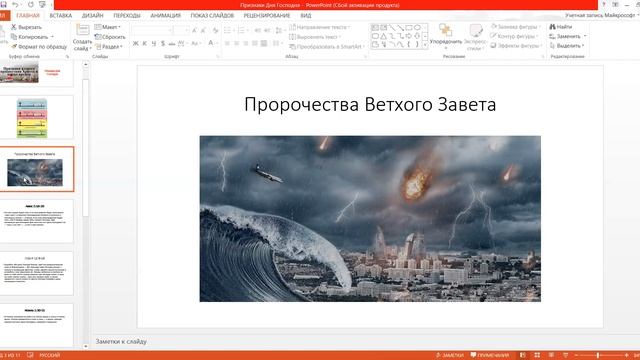
Task: Open Направление текста dropdown
Action: point(320,27)
